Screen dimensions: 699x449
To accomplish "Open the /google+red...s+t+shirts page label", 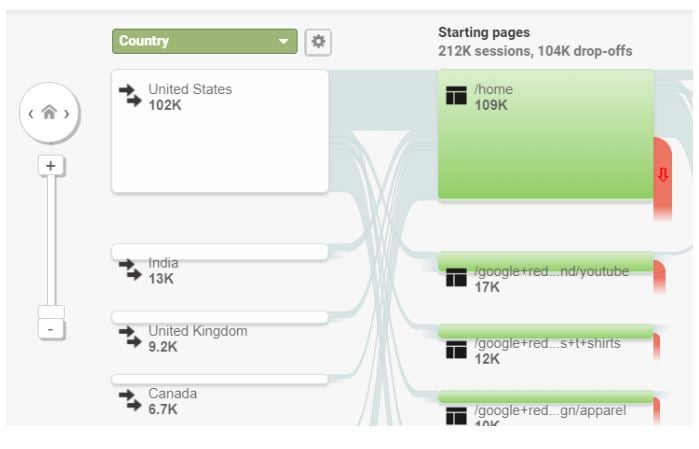I will [x=547, y=343].
